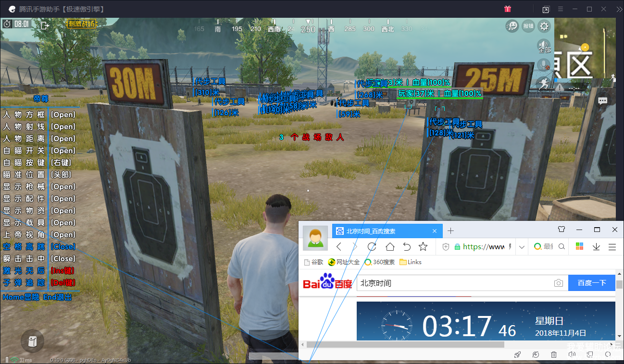Click the exit match door icon

pyautogui.click(x=45, y=25)
